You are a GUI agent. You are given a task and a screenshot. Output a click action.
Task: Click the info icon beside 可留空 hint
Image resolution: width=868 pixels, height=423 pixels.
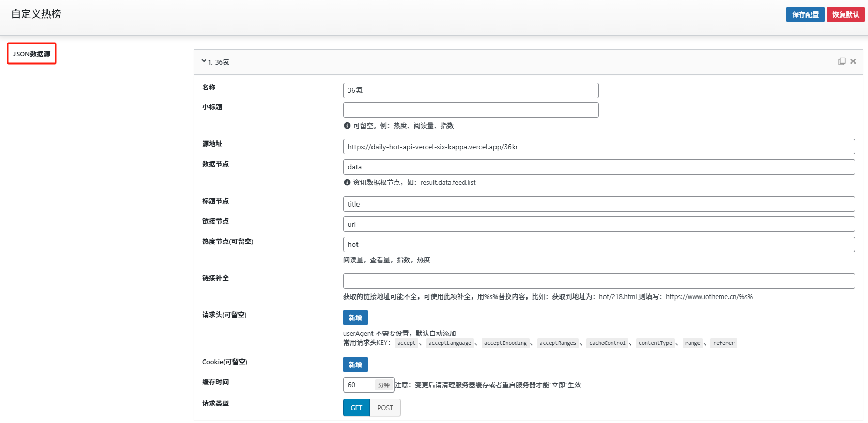point(347,126)
